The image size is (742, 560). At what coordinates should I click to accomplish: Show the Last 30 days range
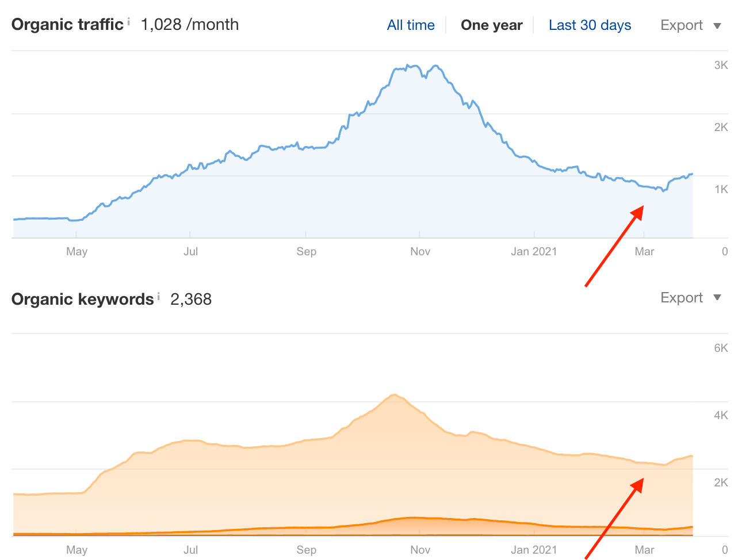(x=590, y=25)
